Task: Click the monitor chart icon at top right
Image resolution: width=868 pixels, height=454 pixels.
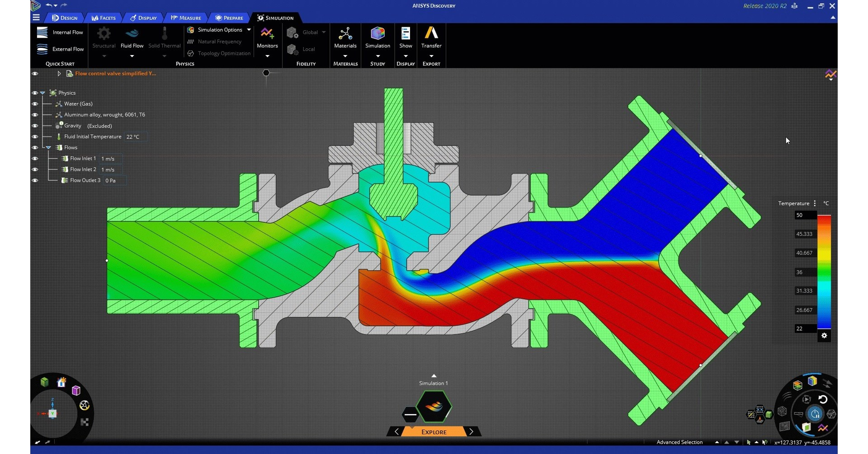Action: point(831,74)
